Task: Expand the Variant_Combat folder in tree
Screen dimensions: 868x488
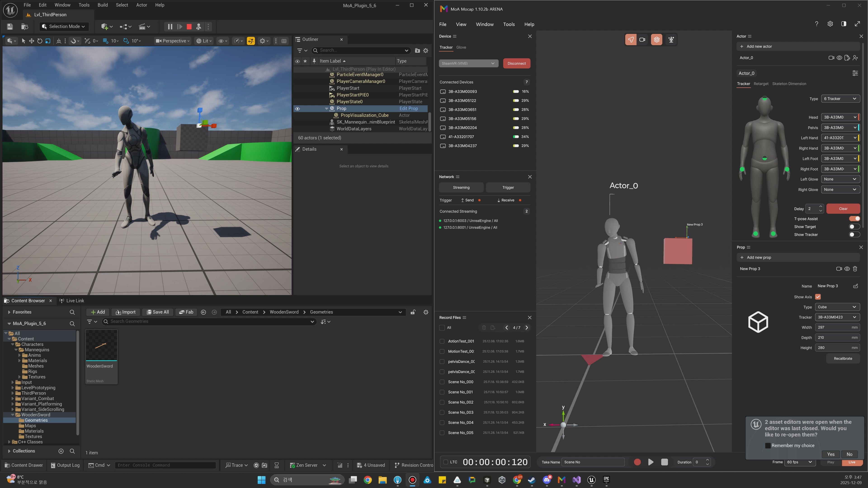Action: pos(13,398)
